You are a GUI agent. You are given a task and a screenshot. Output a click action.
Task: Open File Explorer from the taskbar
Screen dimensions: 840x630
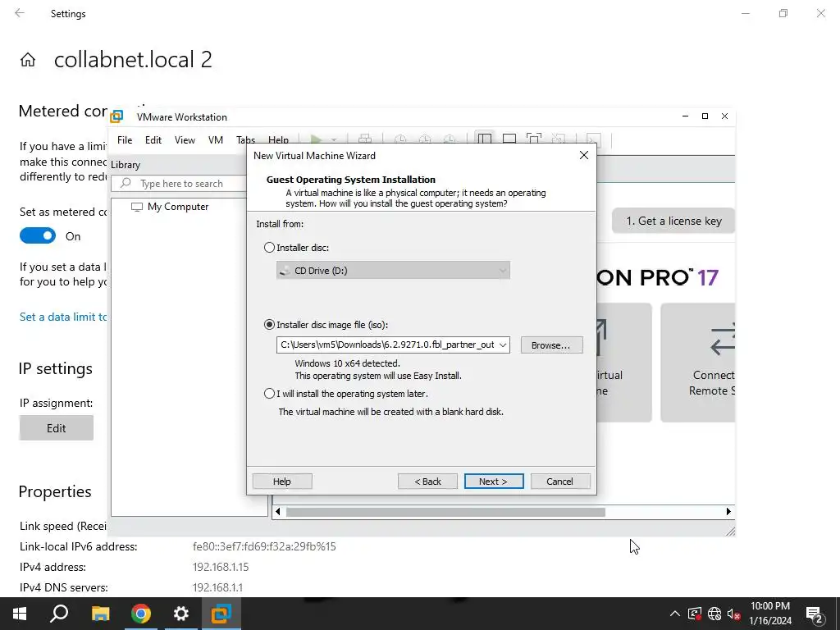click(x=100, y=614)
